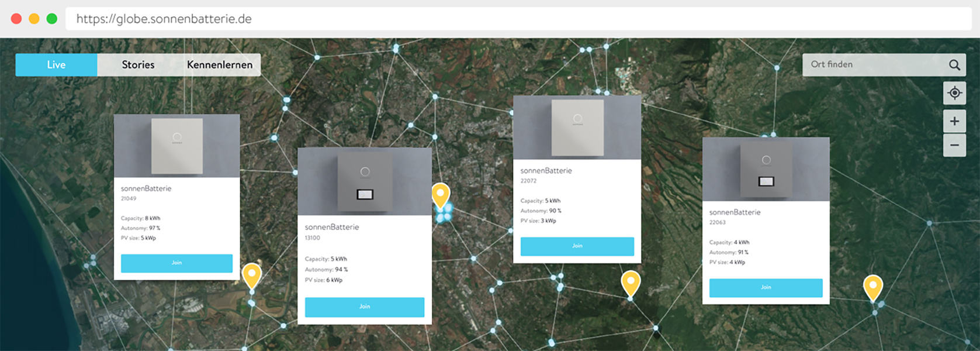980x351 pixels.
Task: Join sonnenBatterie 13100
Action: (x=364, y=307)
